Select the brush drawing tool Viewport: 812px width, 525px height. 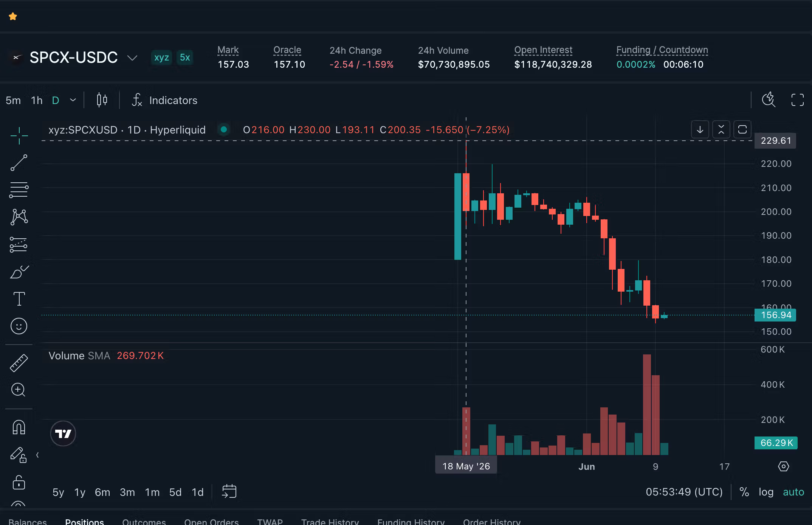(19, 272)
